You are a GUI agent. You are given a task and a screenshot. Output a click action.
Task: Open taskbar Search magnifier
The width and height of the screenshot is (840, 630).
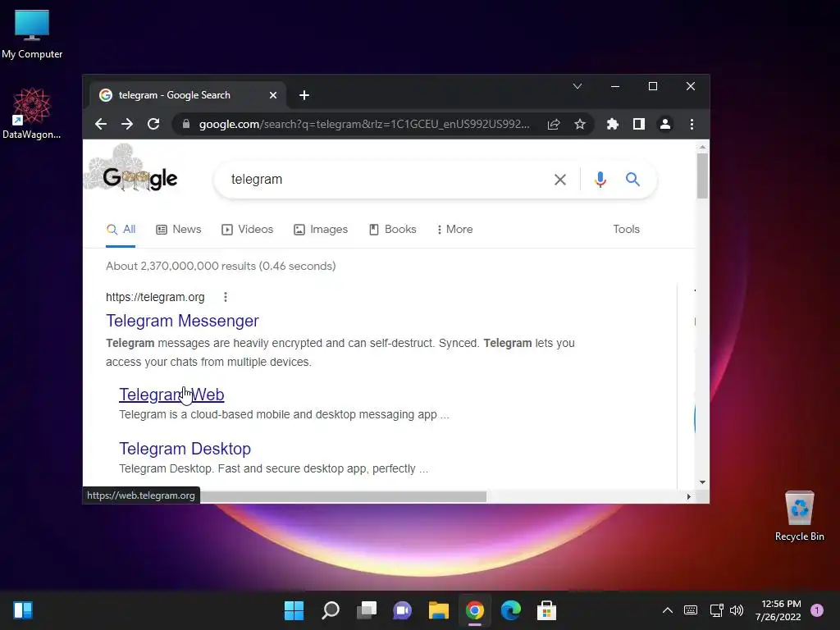click(330, 610)
